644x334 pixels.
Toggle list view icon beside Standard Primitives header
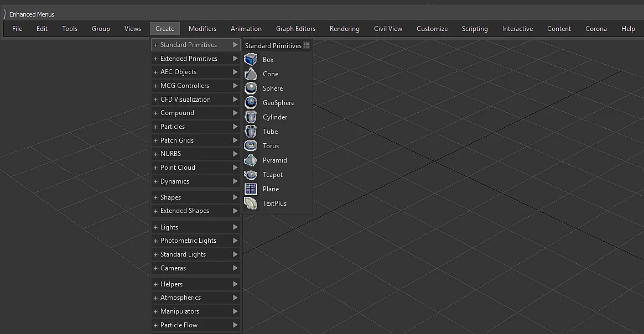click(x=307, y=45)
